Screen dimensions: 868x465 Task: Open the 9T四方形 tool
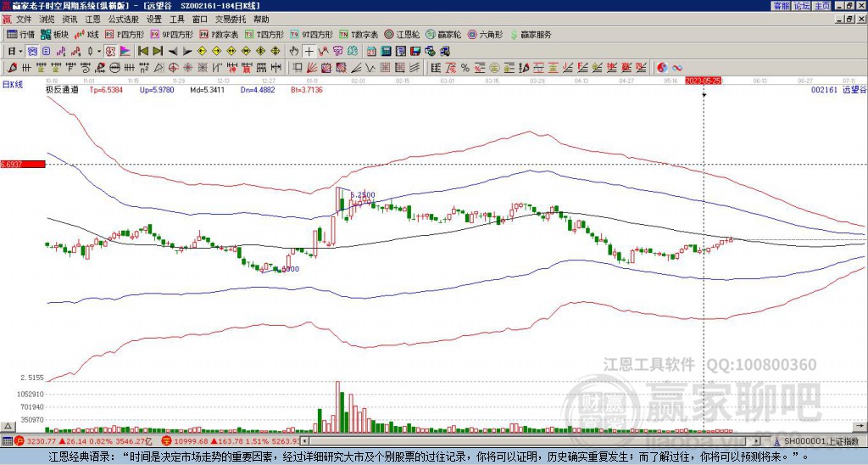pyautogui.click(x=312, y=34)
